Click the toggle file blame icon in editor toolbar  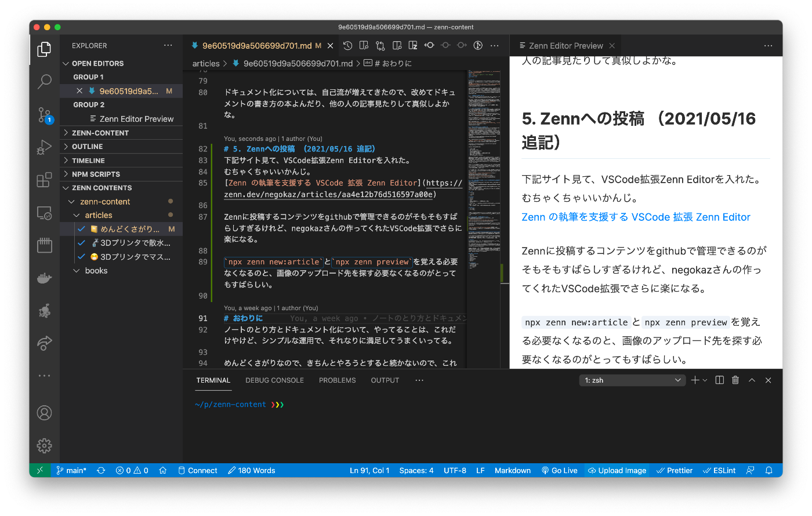coord(478,45)
